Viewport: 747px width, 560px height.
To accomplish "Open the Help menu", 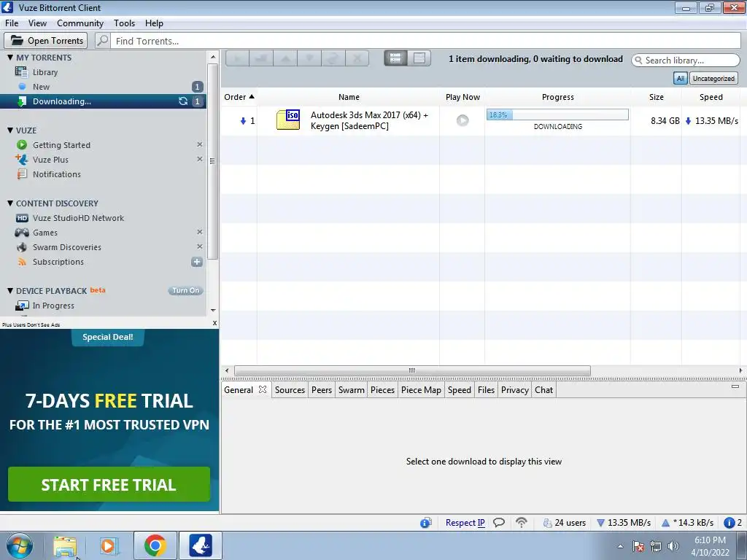I will click(x=154, y=23).
